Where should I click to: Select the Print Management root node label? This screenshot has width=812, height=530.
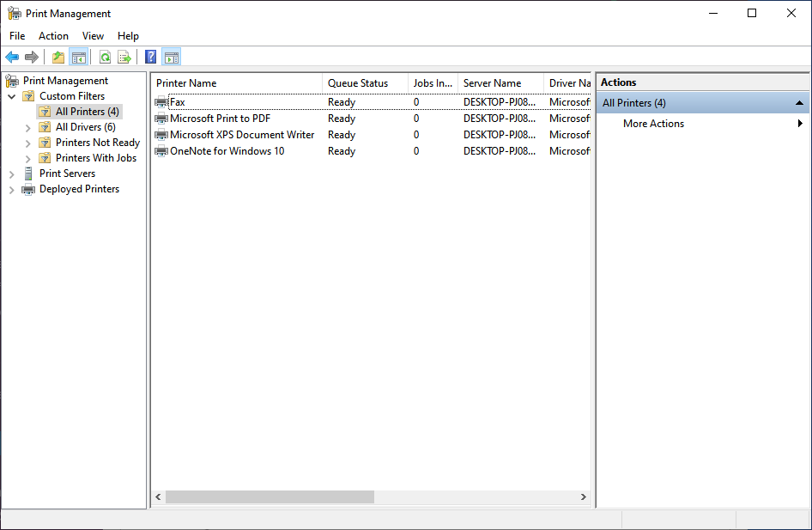tap(66, 80)
